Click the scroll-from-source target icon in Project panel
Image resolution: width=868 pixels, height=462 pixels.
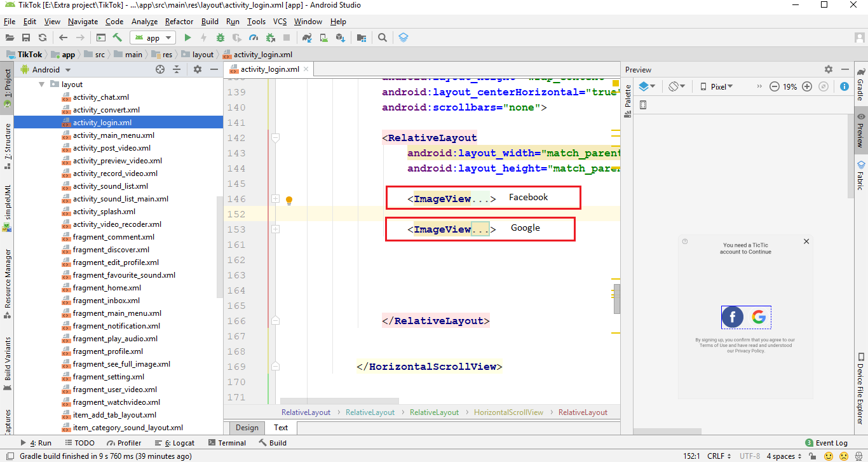point(160,69)
